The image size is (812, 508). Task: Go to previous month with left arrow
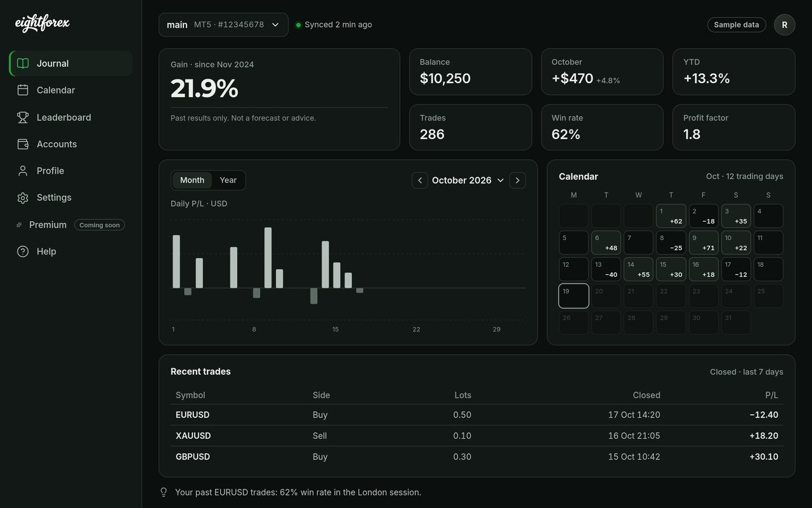click(420, 180)
